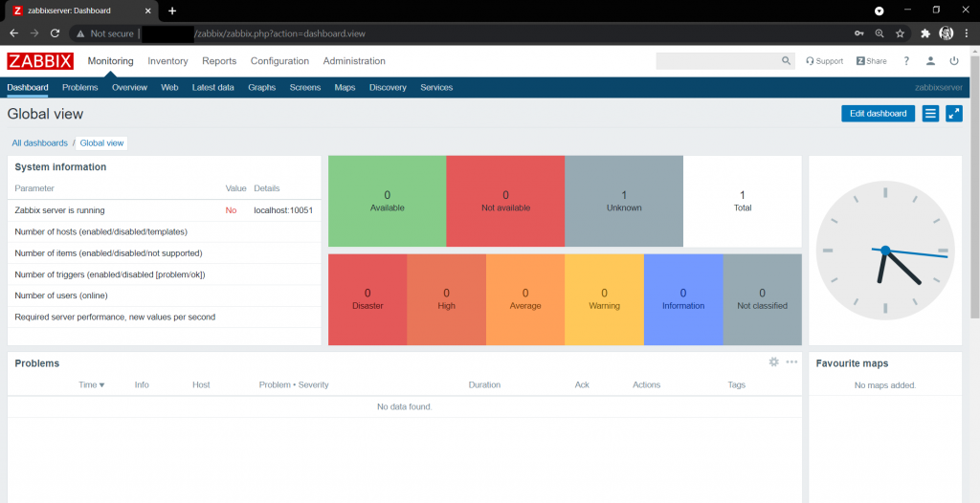Click the Not secure warning icon

[80, 33]
